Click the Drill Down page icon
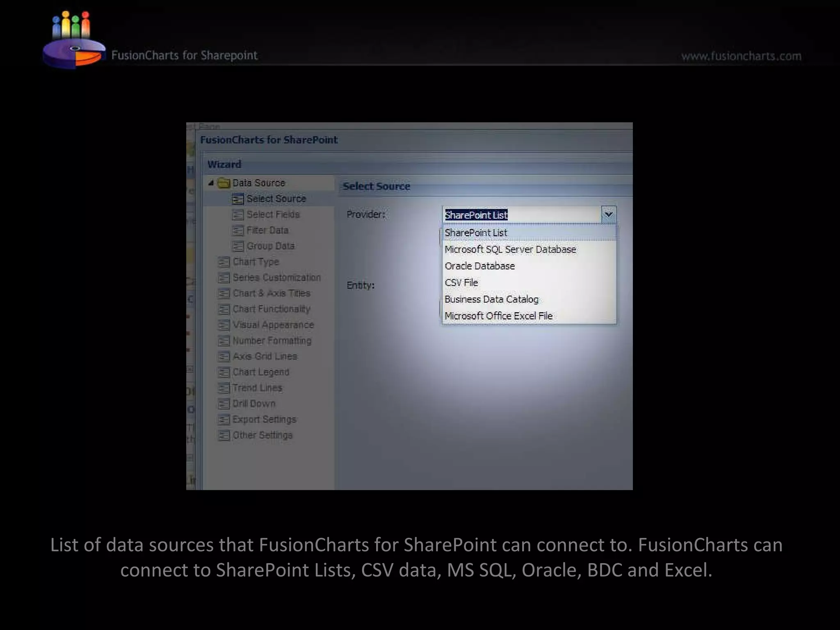The image size is (840, 630). pyautogui.click(x=224, y=404)
